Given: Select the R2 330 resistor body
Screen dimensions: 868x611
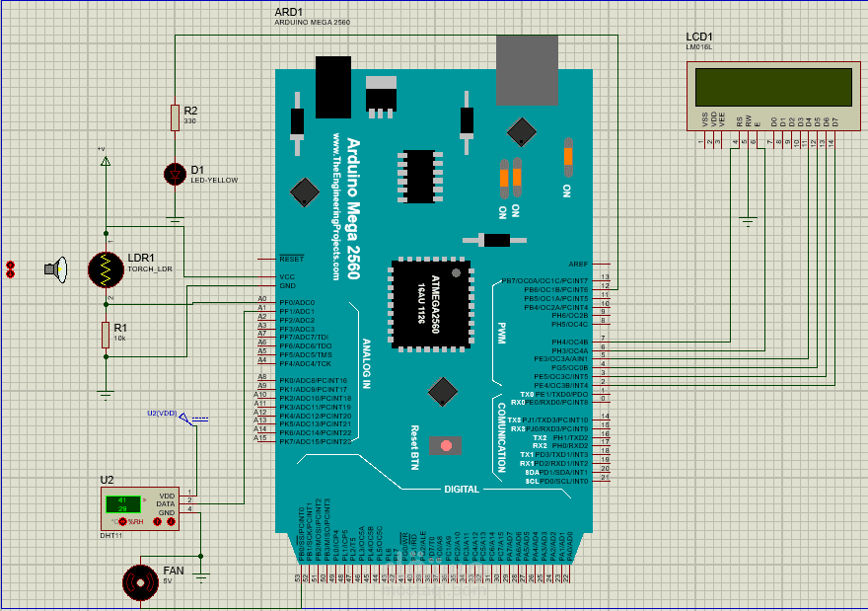Looking at the screenshot, I should pos(175,118).
